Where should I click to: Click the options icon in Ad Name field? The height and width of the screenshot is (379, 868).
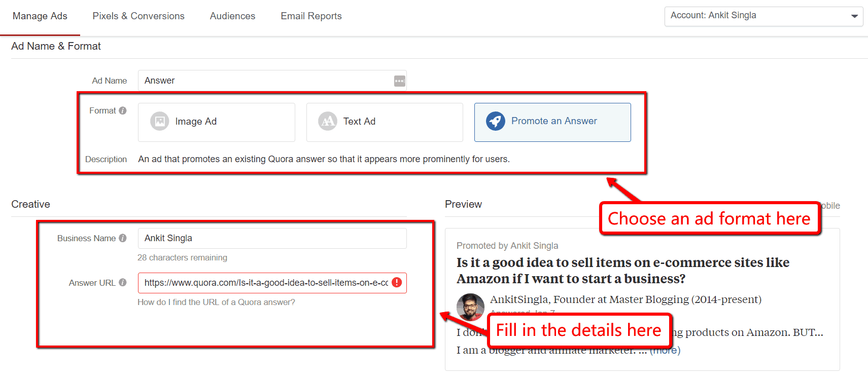[400, 81]
